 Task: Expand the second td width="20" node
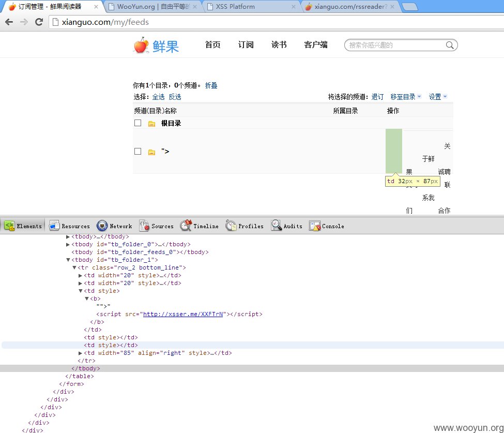(80, 283)
